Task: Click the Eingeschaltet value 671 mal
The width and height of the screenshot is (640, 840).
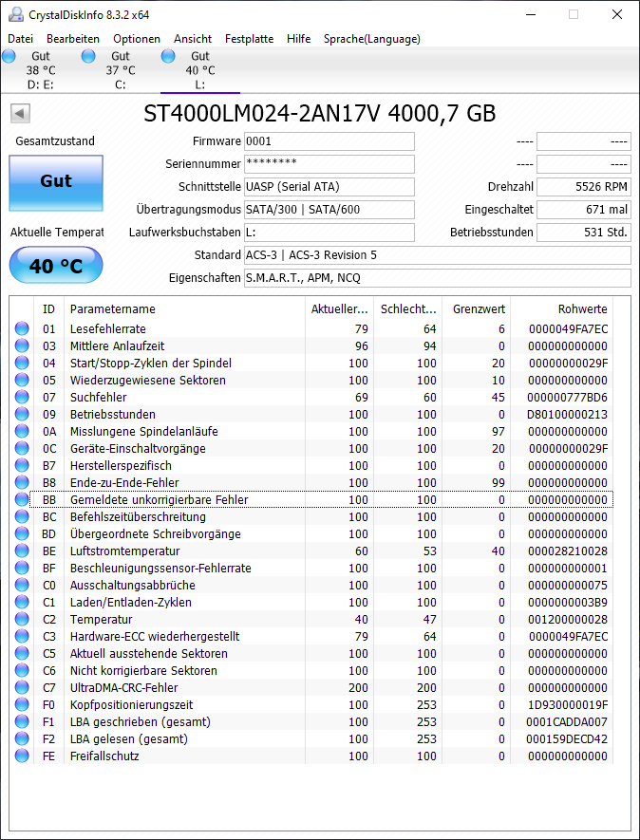Action: (x=584, y=210)
